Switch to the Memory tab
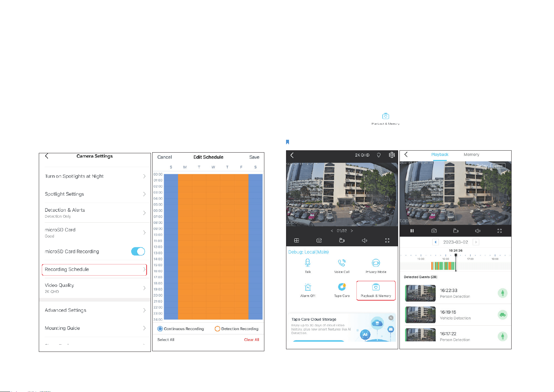This screenshot has width=554, height=392. [x=471, y=155]
